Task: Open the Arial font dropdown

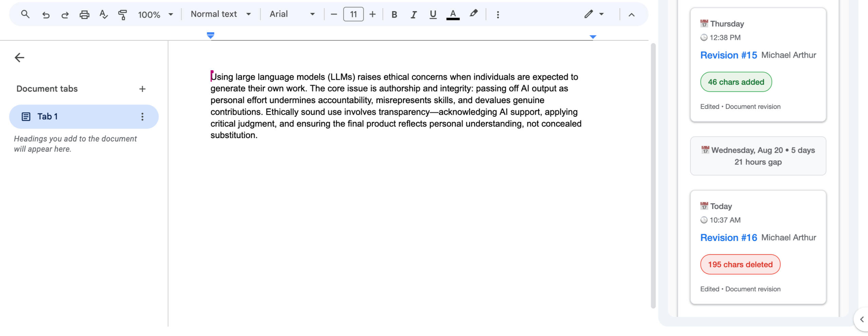Action: pos(292,14)
